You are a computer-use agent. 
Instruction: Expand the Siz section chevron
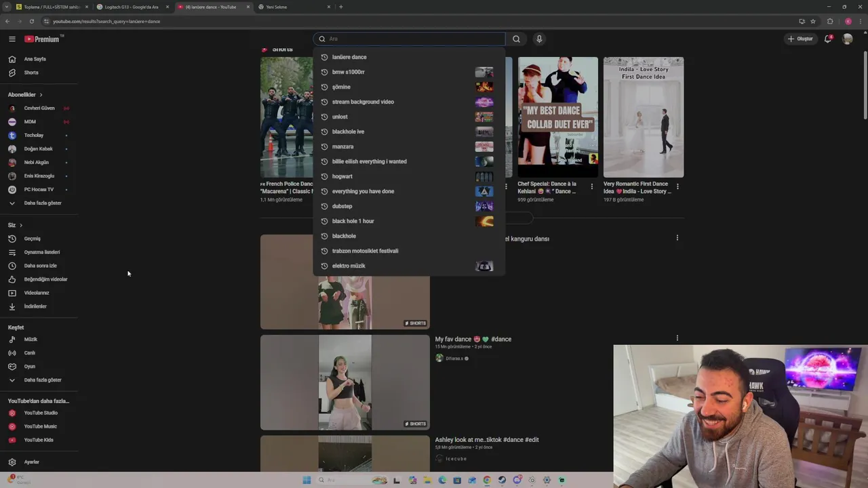21,225
